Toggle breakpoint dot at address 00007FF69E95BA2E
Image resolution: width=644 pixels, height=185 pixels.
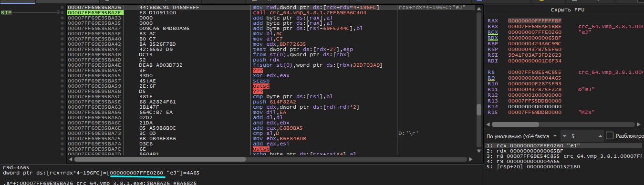click(x=62, y=13)
